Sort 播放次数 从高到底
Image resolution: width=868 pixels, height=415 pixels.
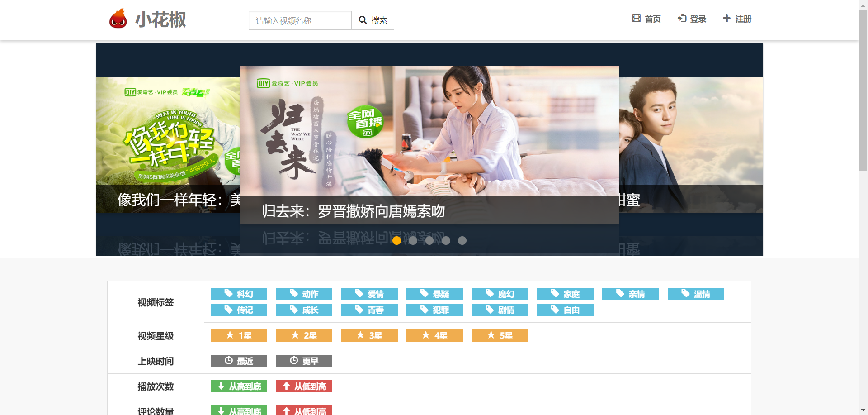click(x=239, y=386)
